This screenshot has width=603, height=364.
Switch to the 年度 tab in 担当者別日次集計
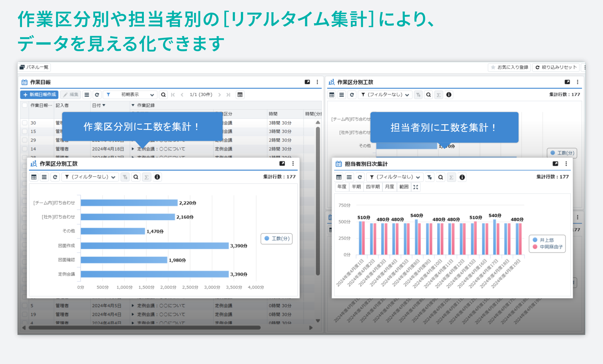(x=341, y=187)
